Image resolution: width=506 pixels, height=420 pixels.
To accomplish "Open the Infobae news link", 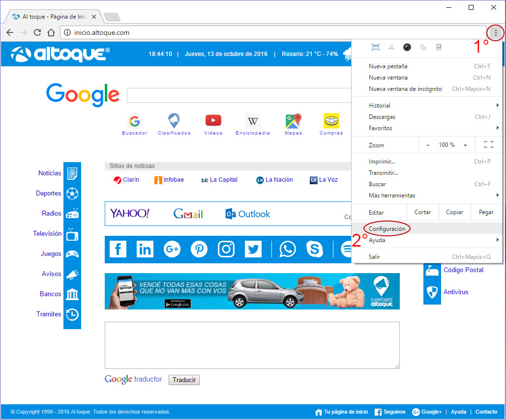I will point(169,180).
